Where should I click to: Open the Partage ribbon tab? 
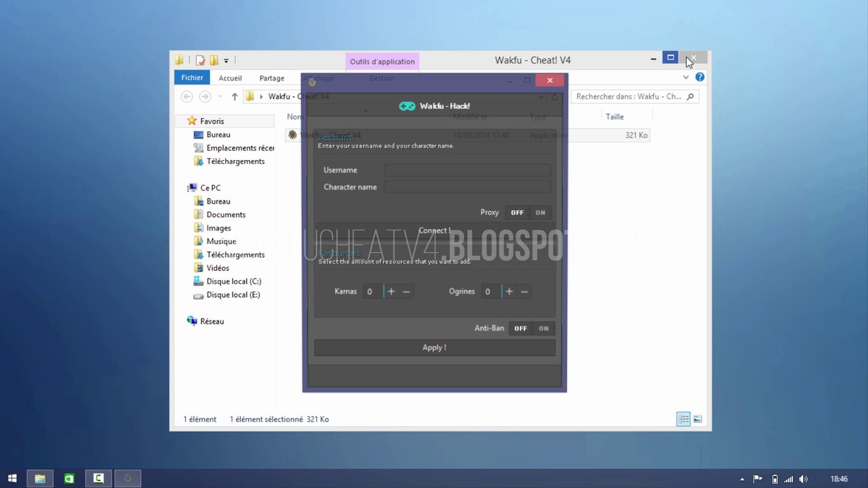[272, 78]
